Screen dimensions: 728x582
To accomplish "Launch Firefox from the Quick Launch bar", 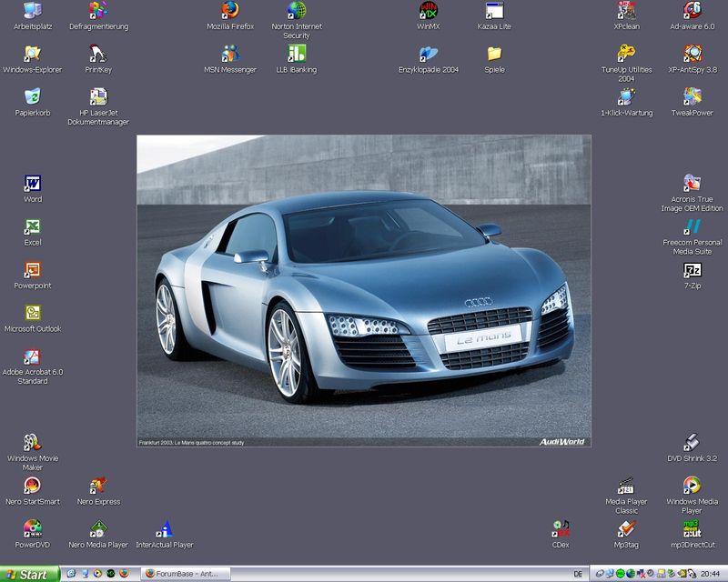I will [x=124, y=574].
